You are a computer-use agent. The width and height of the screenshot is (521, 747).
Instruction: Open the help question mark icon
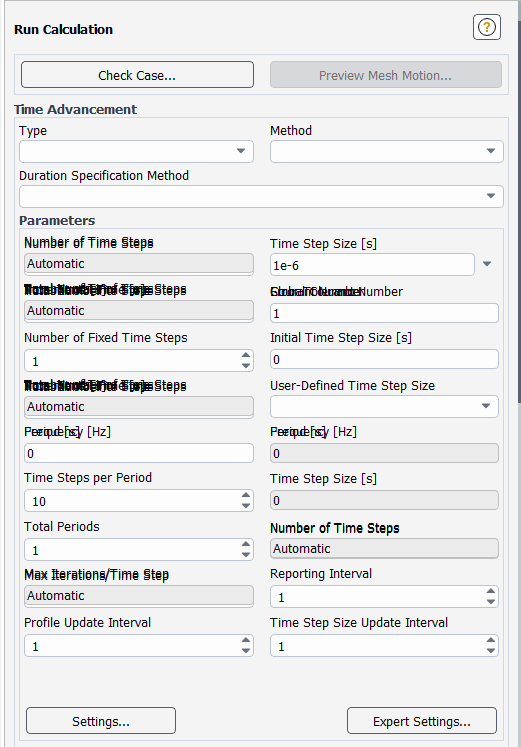pyautogui.click(x=487, y=27)
